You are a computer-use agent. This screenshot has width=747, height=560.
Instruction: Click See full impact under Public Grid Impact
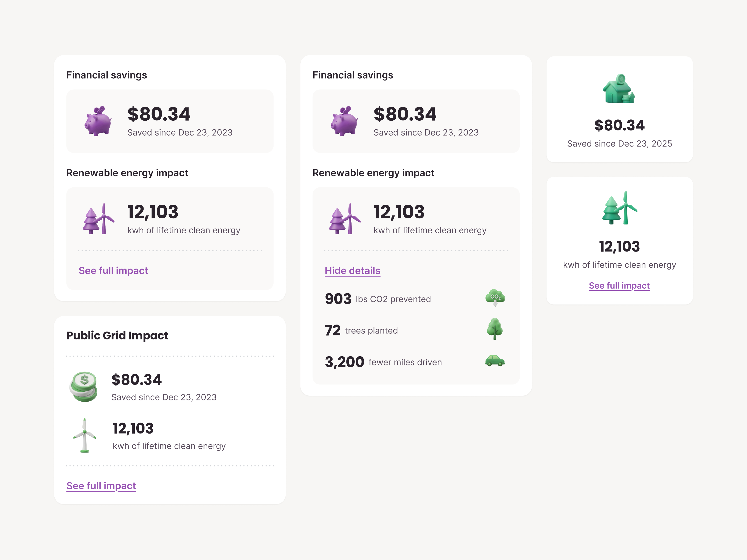pos(101,486)
